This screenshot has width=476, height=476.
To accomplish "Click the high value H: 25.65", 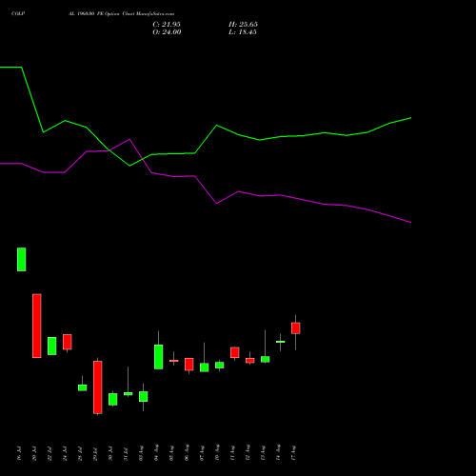I will 243,25.
